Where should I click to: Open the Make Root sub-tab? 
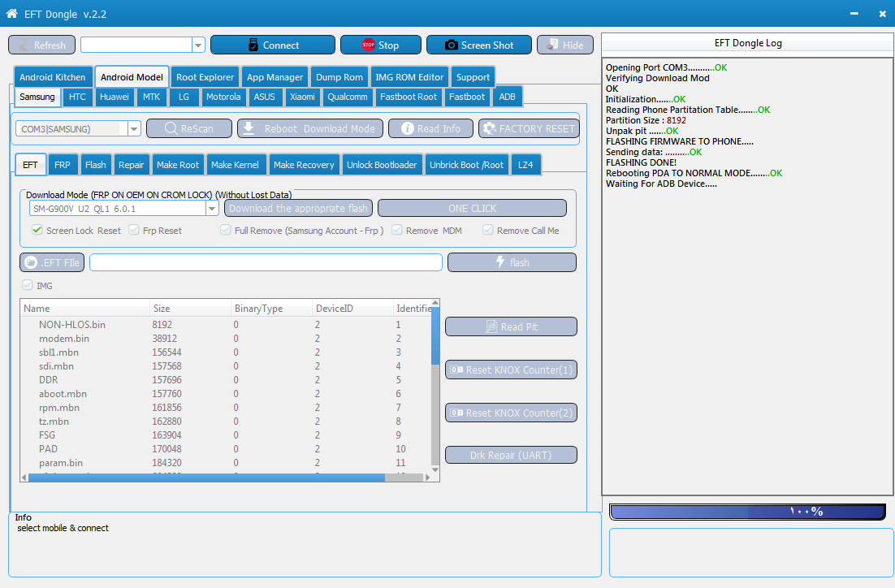[178, 165]
